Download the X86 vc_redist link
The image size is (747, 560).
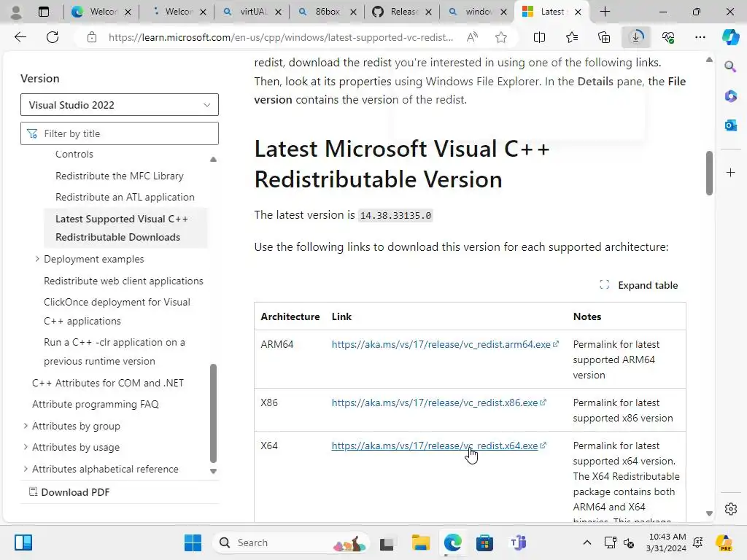(435, 402)
